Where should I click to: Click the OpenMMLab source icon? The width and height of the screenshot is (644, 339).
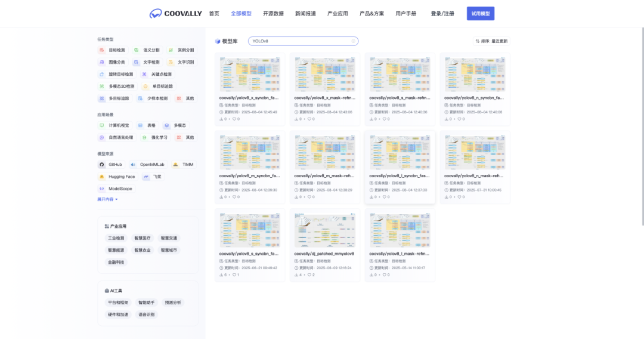coord(133,164)
